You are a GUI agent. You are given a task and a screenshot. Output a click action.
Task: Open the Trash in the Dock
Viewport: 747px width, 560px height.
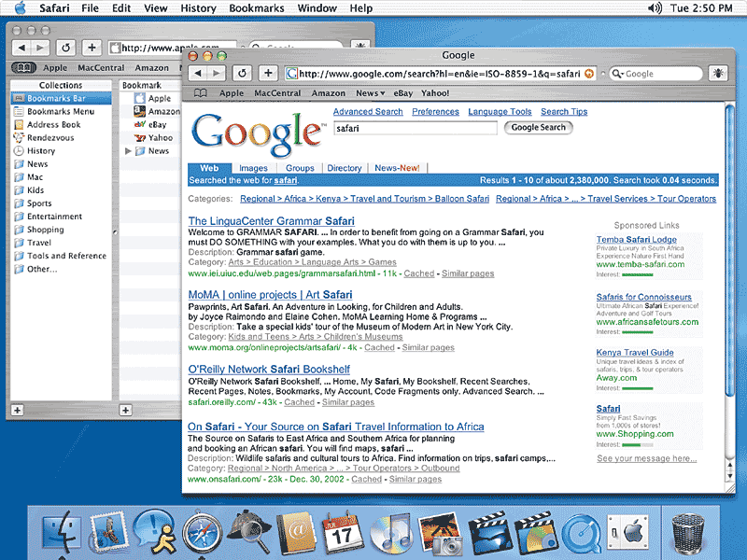point(687,534)
